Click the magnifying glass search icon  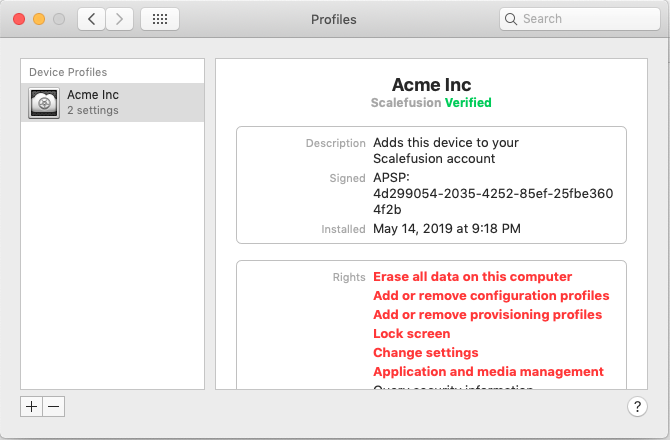pyautogui.click(x=511, y=19)
